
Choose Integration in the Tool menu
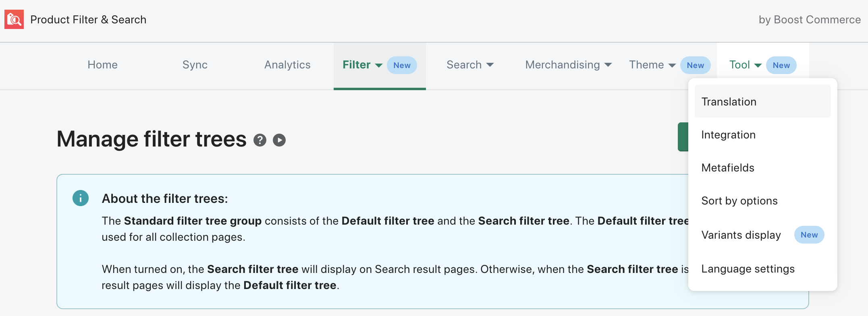pyautogui.click(x=728, y=135)
